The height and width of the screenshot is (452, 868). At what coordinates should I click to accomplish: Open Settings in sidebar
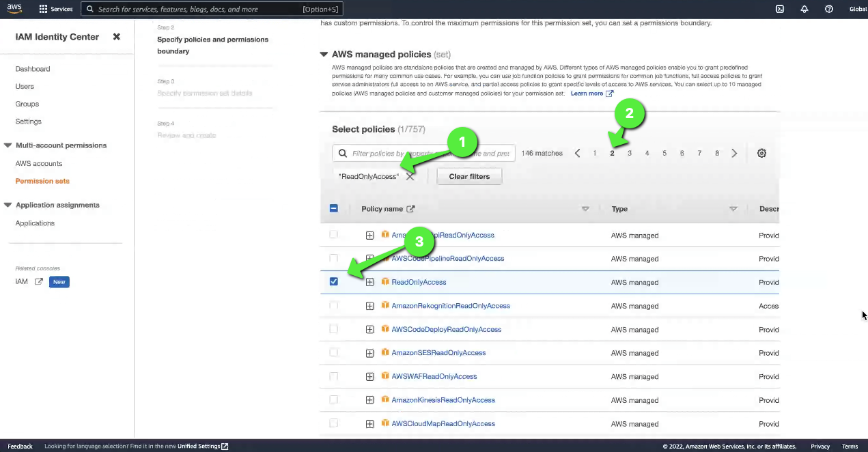point(29,122)
